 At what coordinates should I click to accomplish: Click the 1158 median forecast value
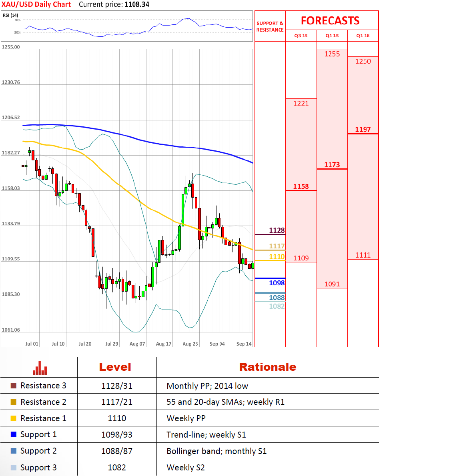click(301, 186)
